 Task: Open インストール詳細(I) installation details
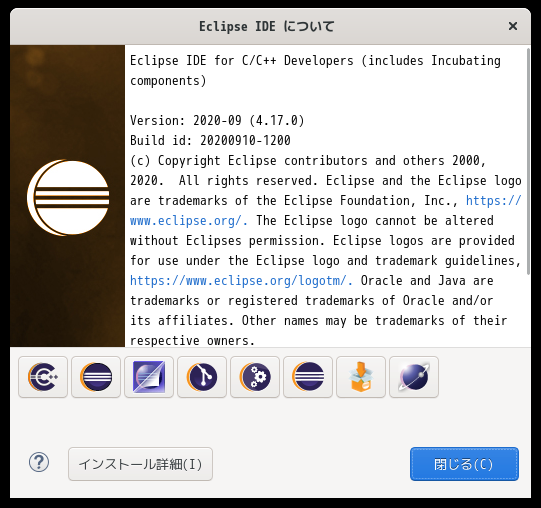pyautogui.click(x=140, y=464)
